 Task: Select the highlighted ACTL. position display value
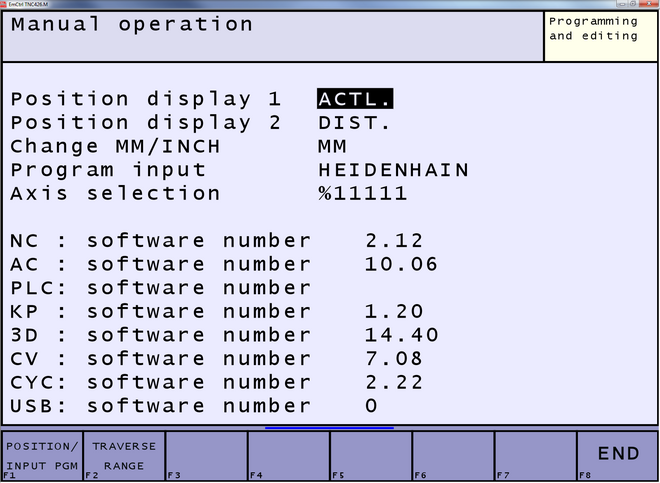tap(355, 99)
